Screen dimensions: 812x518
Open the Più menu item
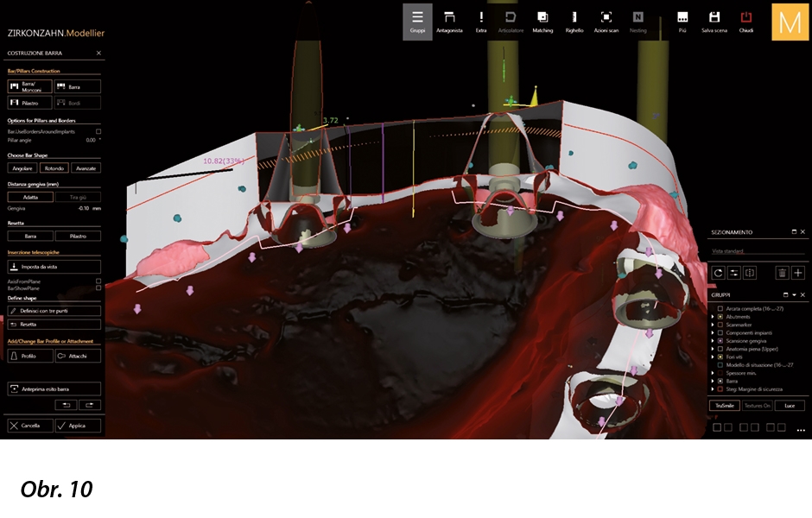[682, 21]
